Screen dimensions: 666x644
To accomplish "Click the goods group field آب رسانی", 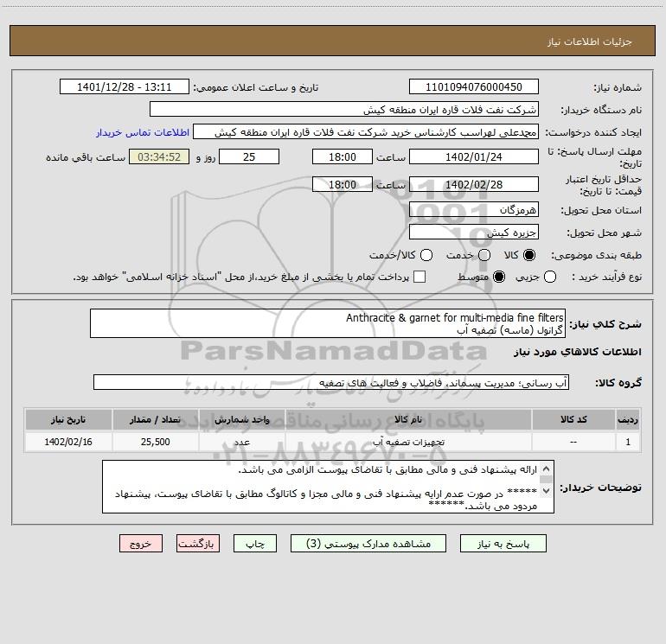I will coord(331,382).
